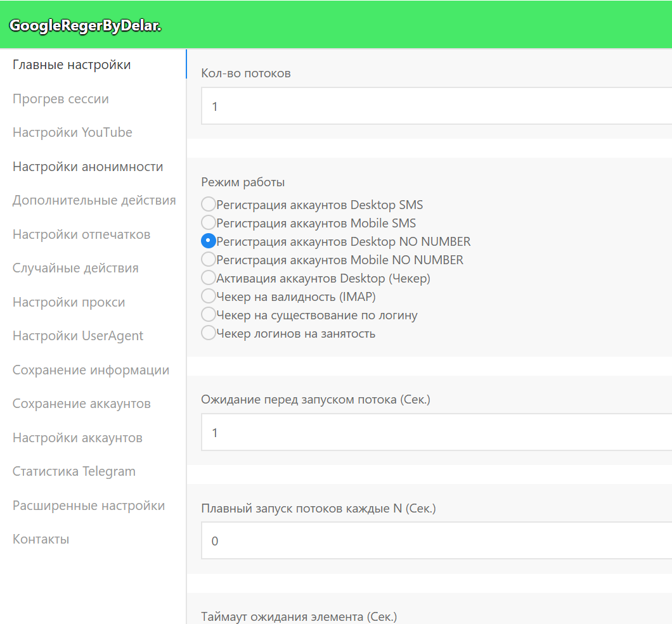The height and width of the screenshot is (624, 672).
Task: Select 'Регистрация аккаунтов Mobile SMS' mode
Action: [x=208, y=222]
